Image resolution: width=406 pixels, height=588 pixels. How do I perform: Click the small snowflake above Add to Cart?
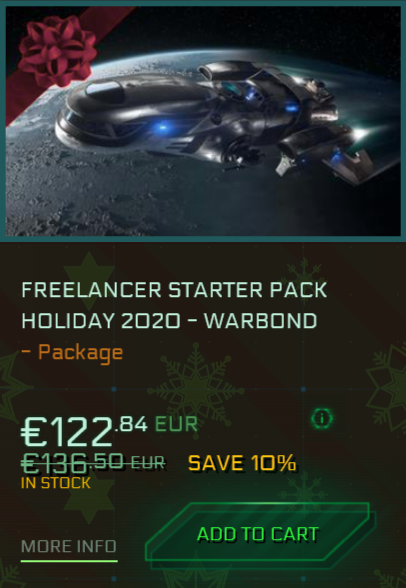pos(304,491)
